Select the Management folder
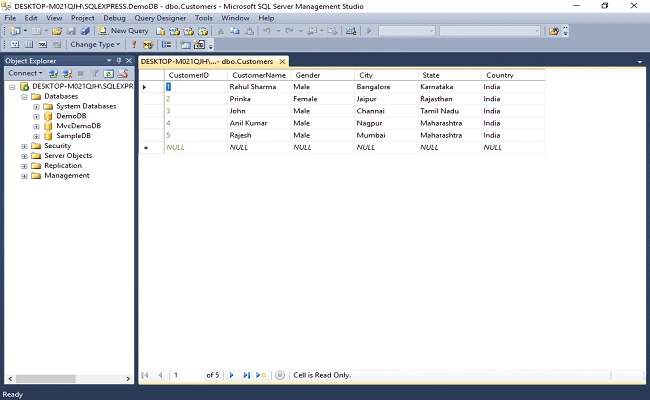This screenshot has height=400, width=650. coord(67,176)
